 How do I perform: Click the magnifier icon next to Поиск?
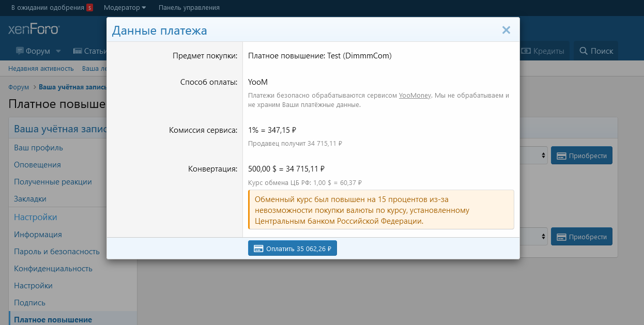pyautogui.click(x=584, y=51)
